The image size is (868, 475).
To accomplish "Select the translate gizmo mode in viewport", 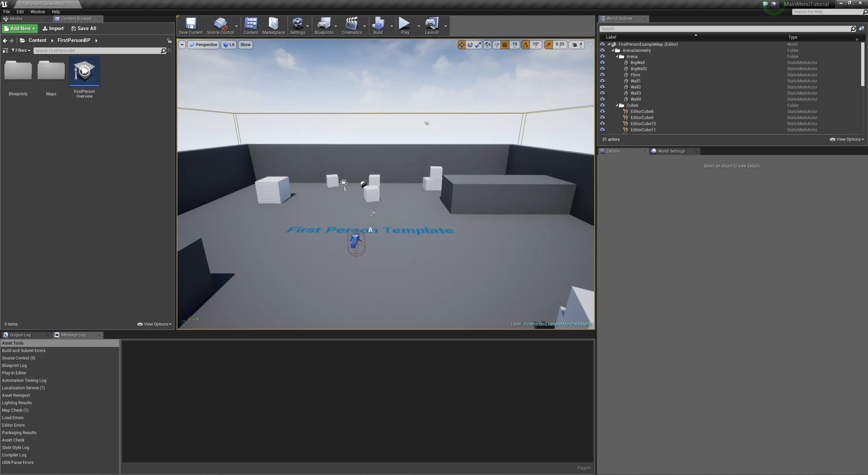I will point(461,45).
